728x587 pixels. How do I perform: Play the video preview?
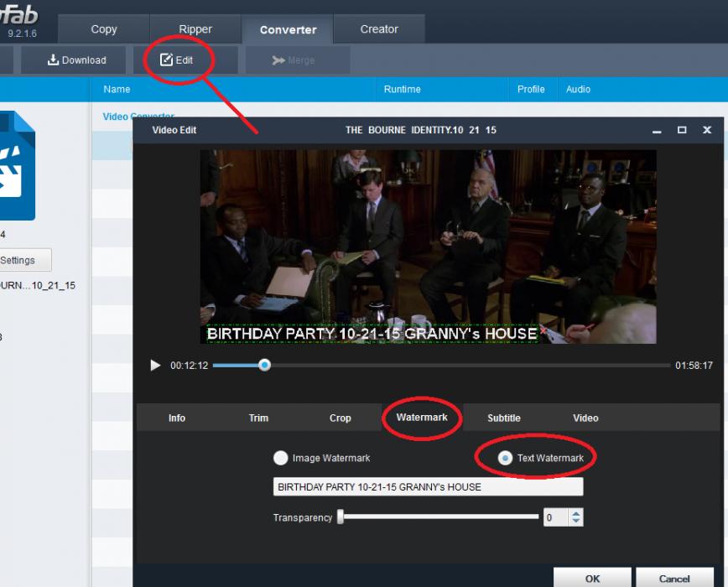click(155, 365)
